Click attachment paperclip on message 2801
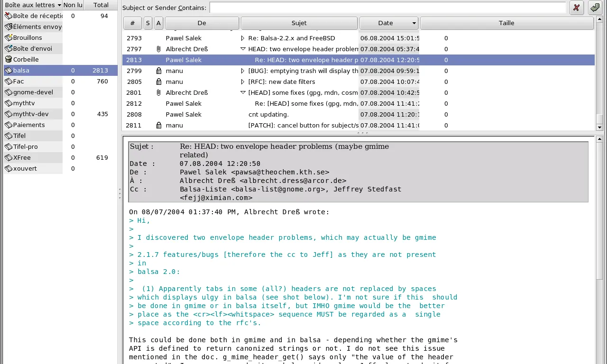Image resolution: width=607 pixels, height=364 pixels. coord(158,92)
